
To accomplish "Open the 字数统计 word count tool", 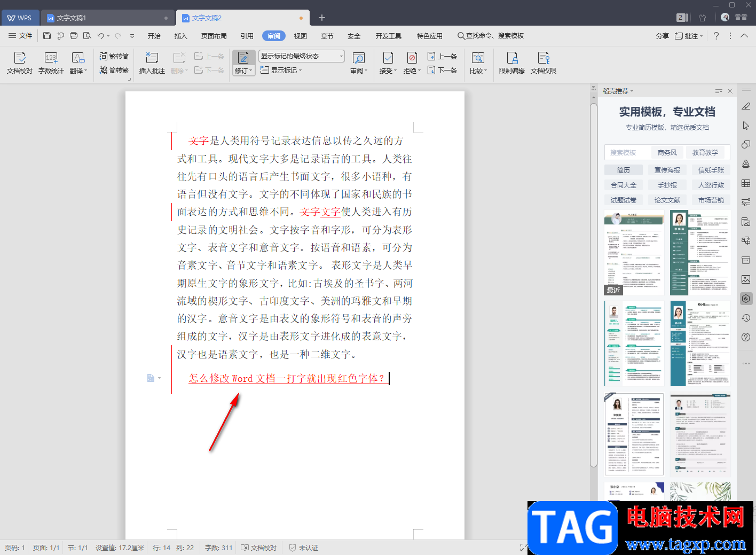I will pos(51,62).
